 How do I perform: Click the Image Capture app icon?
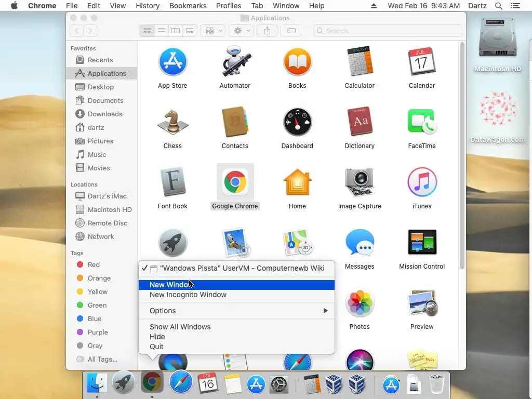(360, 182)
